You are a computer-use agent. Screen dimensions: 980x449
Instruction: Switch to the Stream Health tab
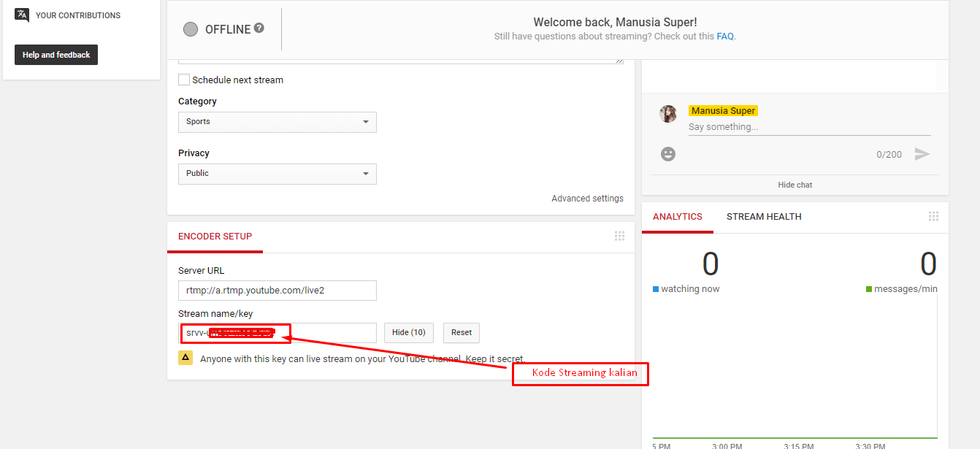764,217
